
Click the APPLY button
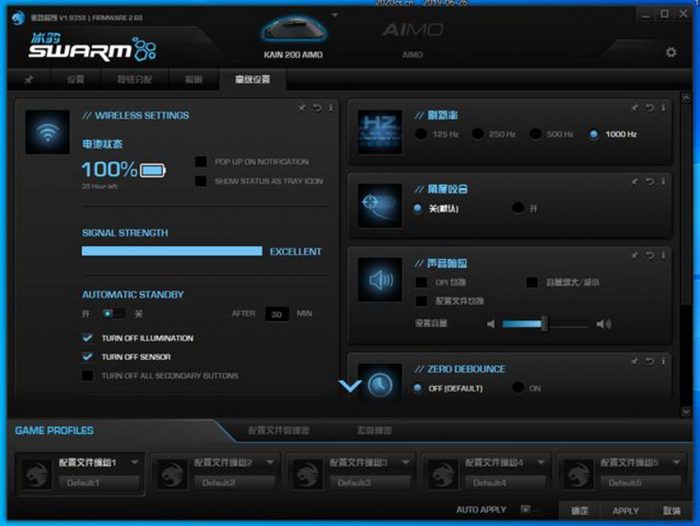[x=625, y=510]
